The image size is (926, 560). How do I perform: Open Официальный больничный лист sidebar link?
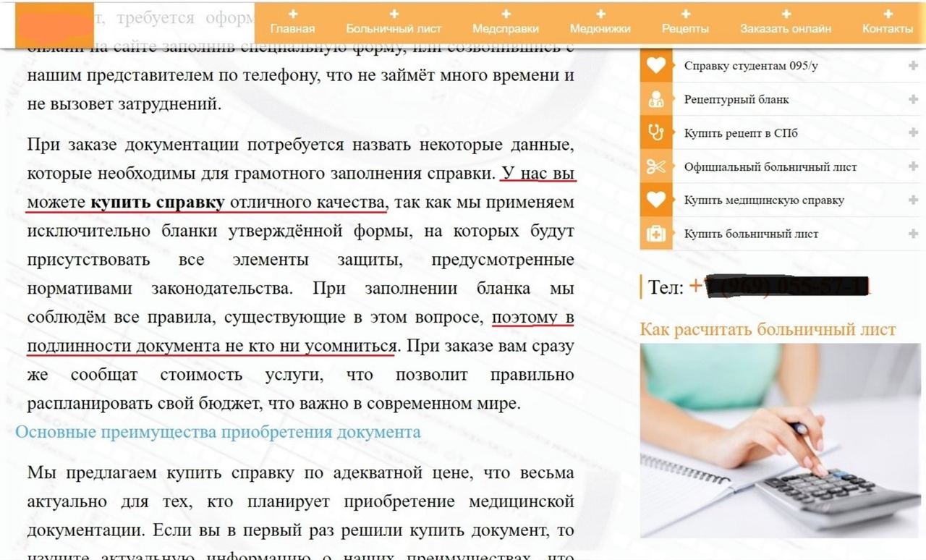pos(770,166)
